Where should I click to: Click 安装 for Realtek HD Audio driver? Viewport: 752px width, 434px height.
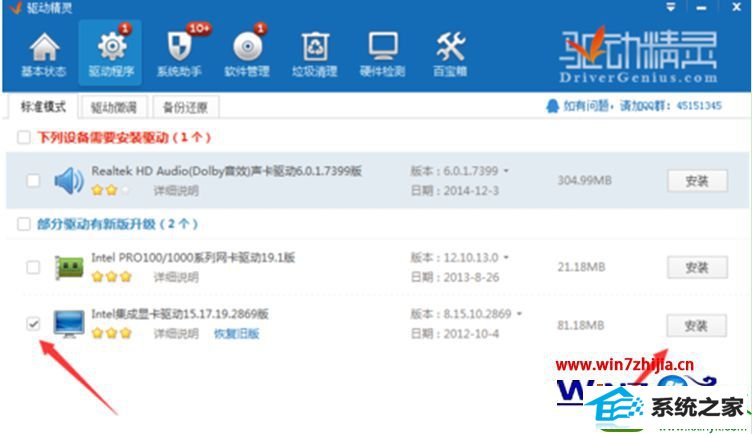(x=697, y=181)
